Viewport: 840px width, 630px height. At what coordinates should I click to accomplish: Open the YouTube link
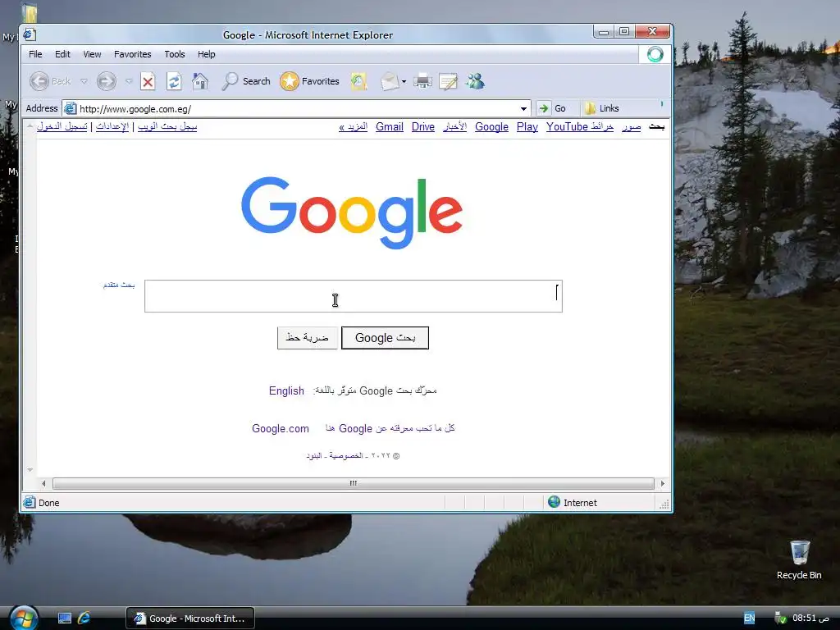(x=568, y=127)
